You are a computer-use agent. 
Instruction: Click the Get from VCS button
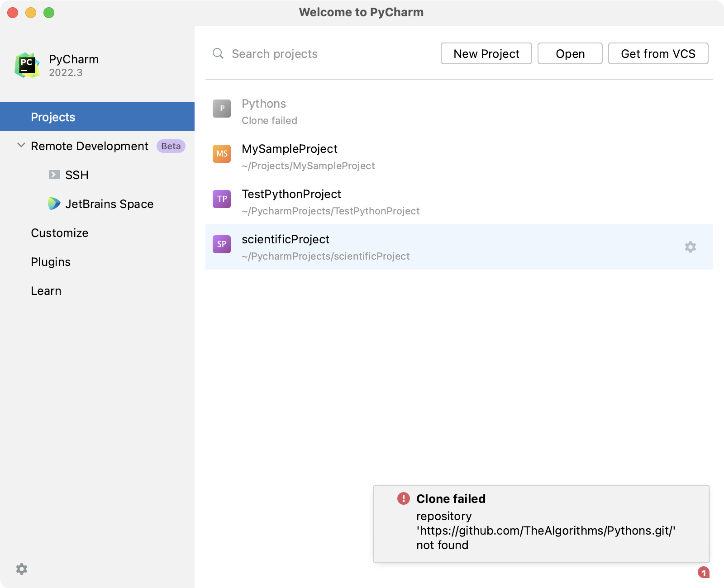(658, 53)
